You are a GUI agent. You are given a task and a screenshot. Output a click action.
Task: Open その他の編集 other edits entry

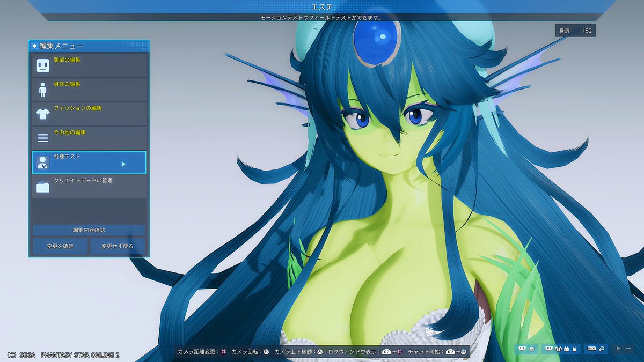pyautogui.click(x=89, y=137)
